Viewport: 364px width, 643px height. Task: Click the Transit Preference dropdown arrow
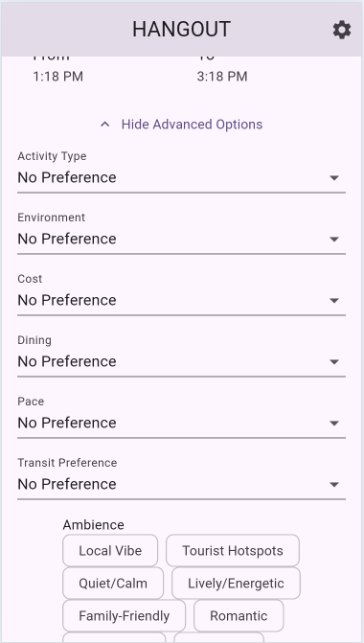(334, 484)
